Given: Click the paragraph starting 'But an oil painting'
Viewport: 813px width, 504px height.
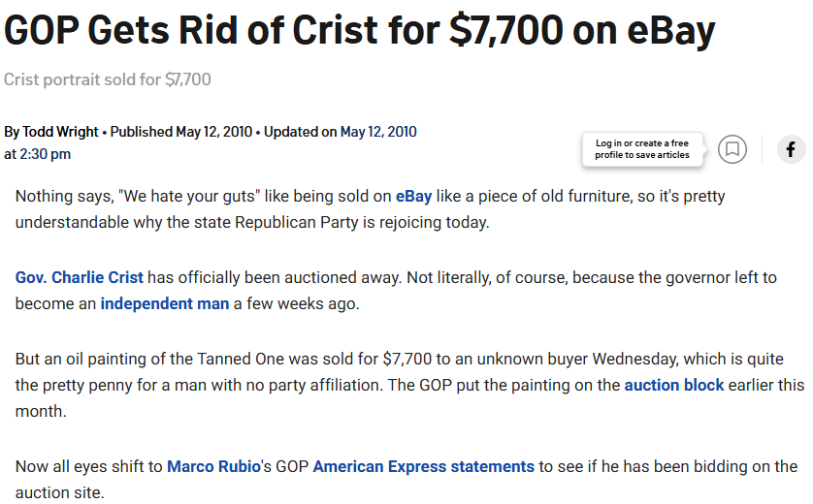Looking at the screenshot, I should [409, 386].
